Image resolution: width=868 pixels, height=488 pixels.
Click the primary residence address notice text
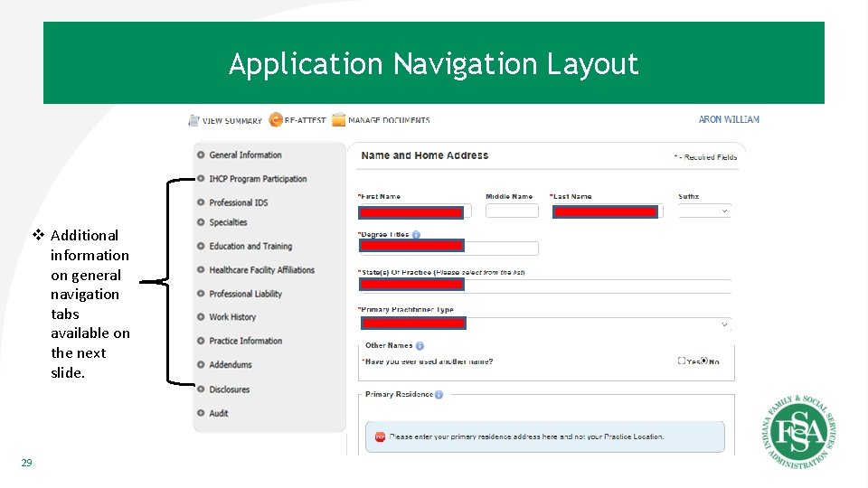[526, 436]
